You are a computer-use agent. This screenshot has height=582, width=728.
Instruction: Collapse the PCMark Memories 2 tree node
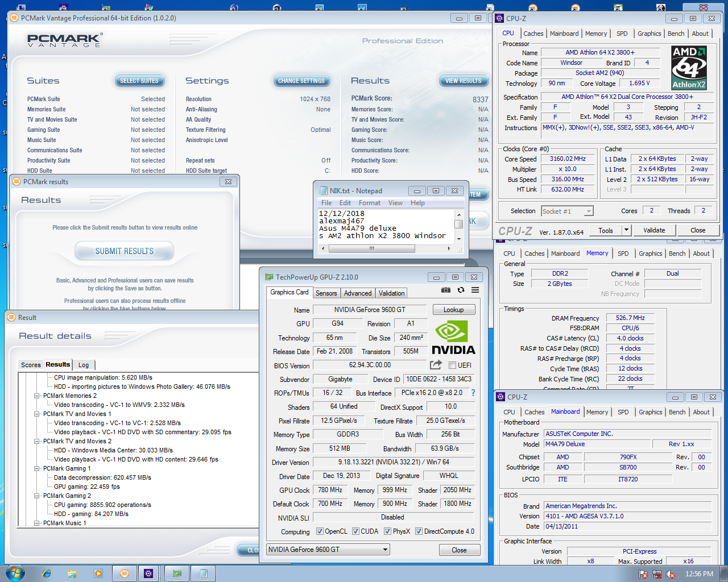37,396
